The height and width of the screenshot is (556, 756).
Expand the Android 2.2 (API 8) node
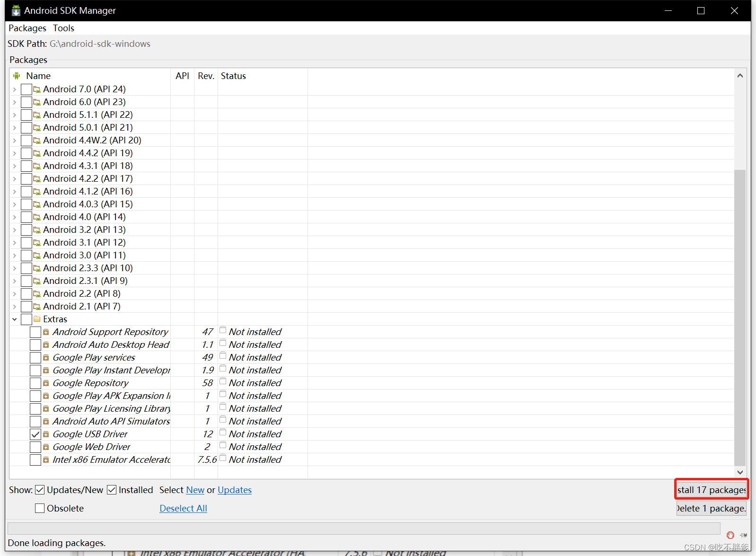pos(15,294)
